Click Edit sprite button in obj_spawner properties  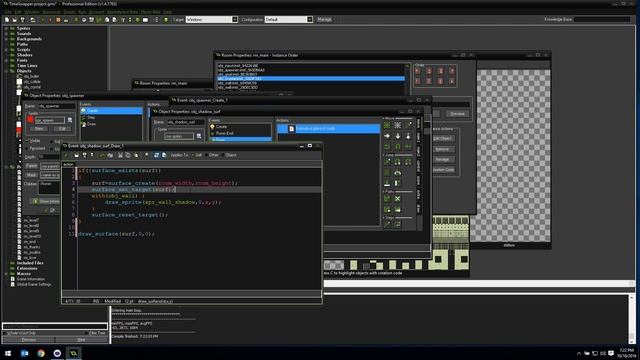click(62, 129)
